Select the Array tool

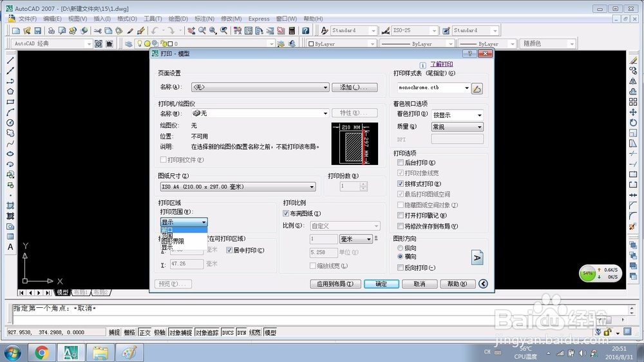coord(633,102)
